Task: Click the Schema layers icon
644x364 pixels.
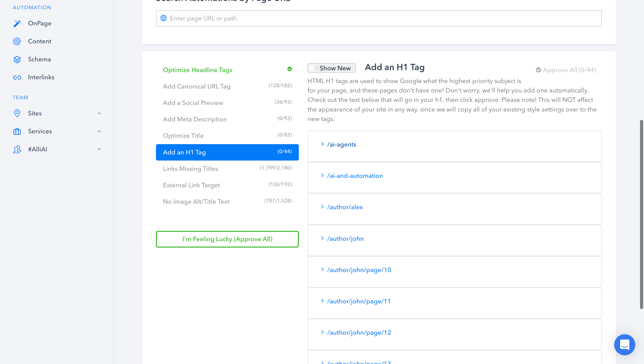Action: point(17,59)
